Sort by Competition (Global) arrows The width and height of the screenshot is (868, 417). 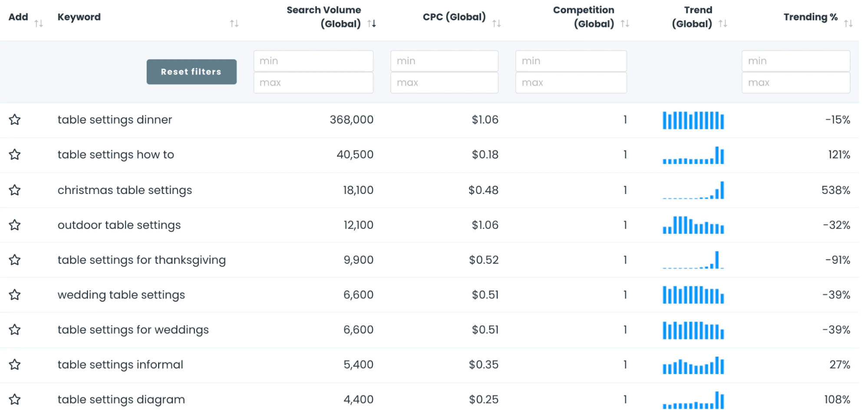[625, 23]
